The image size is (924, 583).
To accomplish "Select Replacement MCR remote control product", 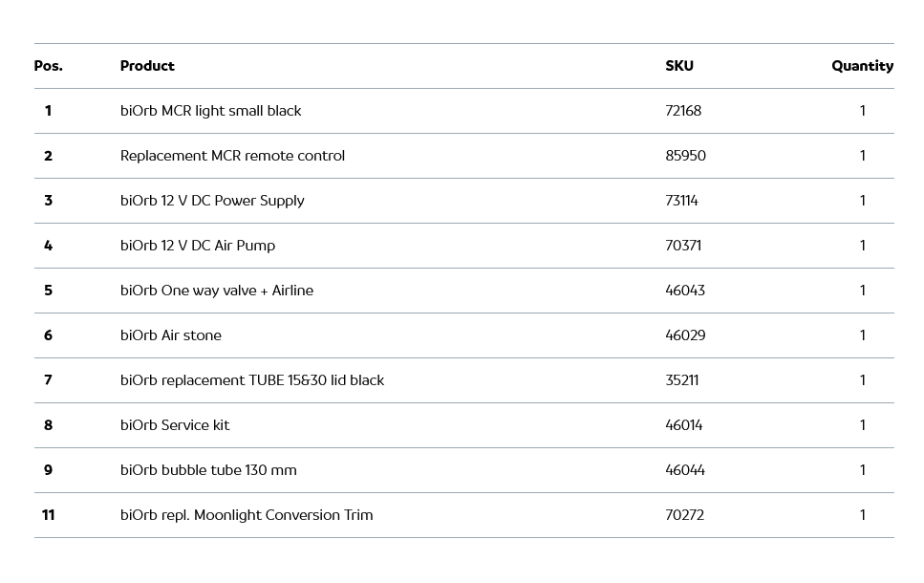I will coord(232,156).
